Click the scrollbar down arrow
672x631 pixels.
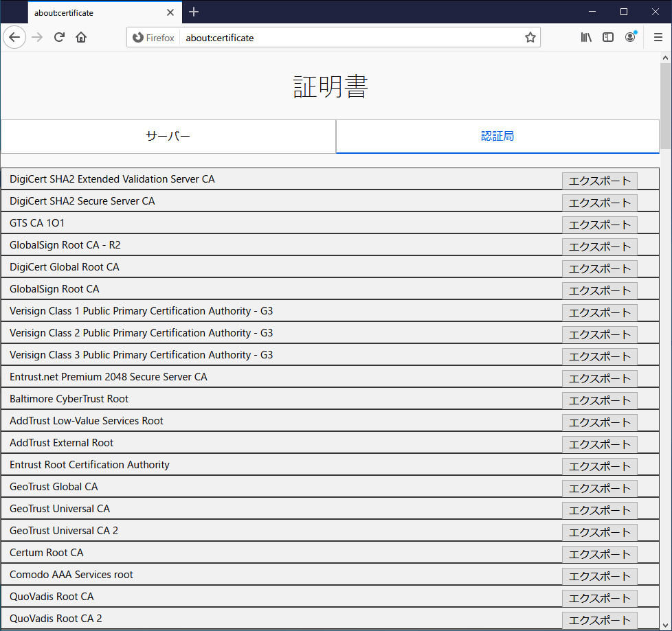tap(665, 625)
